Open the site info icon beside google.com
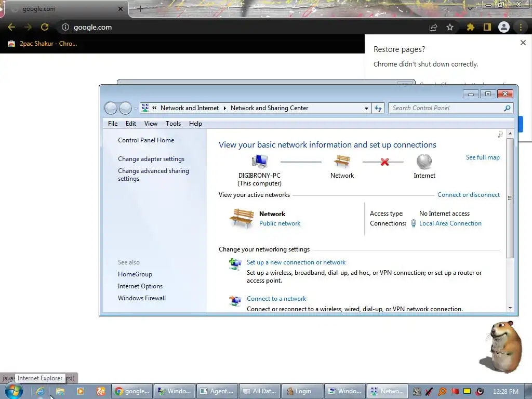Image resolution: width=532 pixels, height=399 pixels. [65, 27]
